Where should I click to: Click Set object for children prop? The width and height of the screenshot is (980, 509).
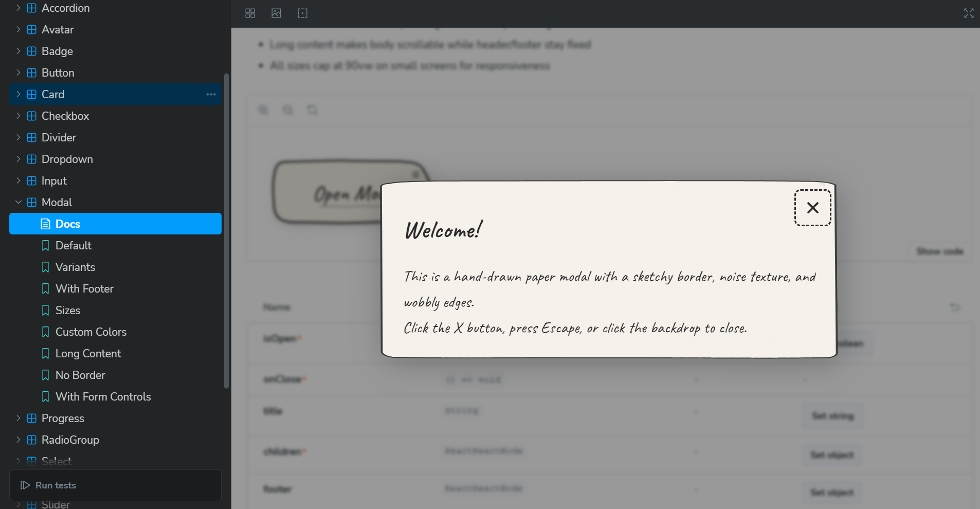tap(832, 455)
